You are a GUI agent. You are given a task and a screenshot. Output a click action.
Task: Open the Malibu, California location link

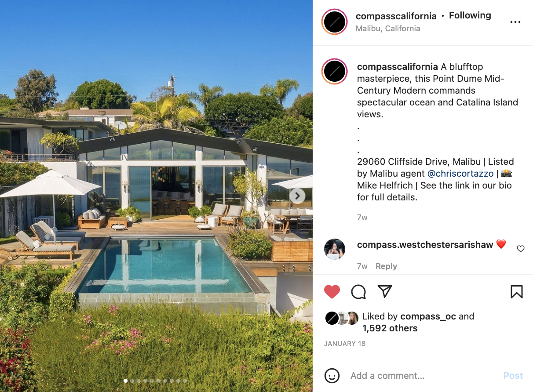pos(388,28)
